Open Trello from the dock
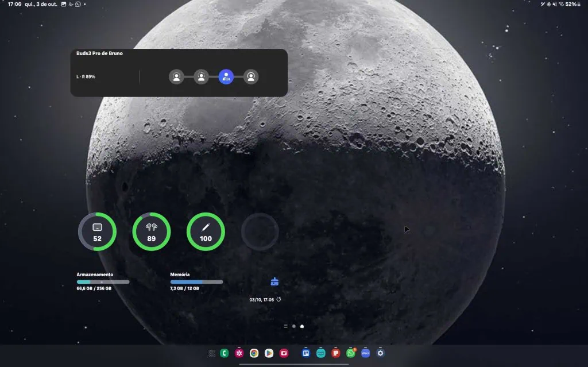This screenshot has width=588, height=367. point(306,353)
